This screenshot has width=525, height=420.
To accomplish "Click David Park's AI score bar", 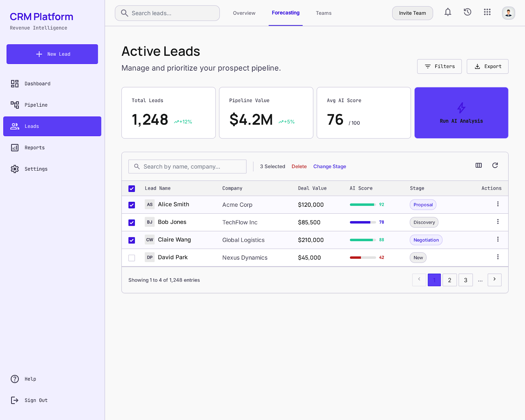I will pyautogui.click(x=363, y=258).
